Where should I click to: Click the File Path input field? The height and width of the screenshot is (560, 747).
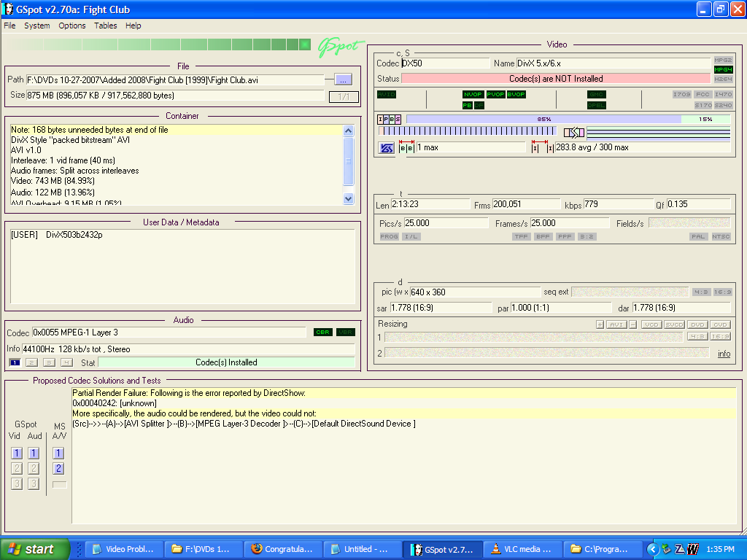[175, 80]
